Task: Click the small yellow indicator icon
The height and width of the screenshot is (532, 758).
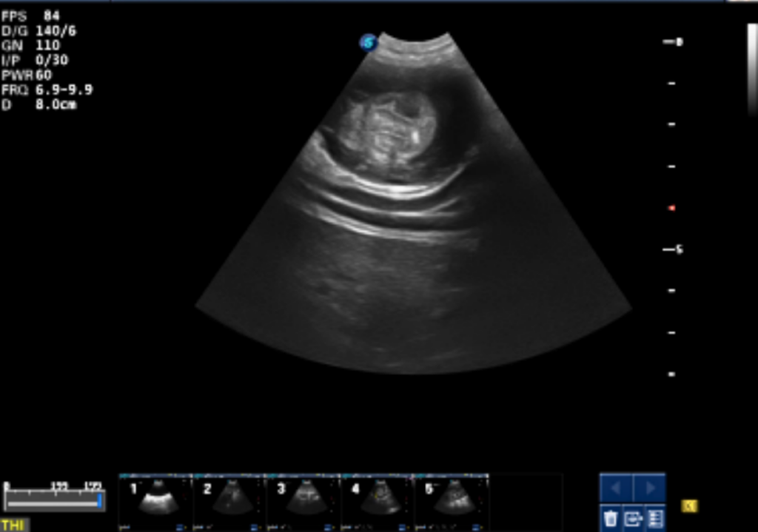Action: click(689, 506)
